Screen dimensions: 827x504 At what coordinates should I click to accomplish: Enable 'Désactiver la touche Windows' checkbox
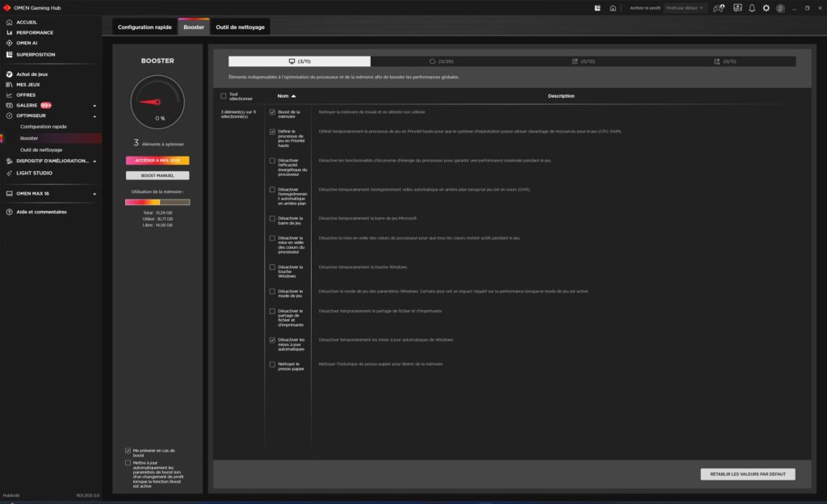(272, 267)
